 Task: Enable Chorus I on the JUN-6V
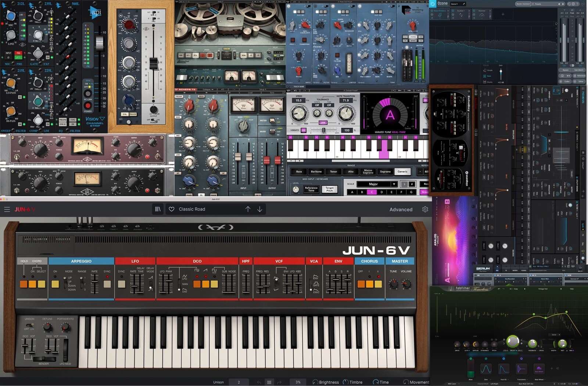(x=369, y=284)
